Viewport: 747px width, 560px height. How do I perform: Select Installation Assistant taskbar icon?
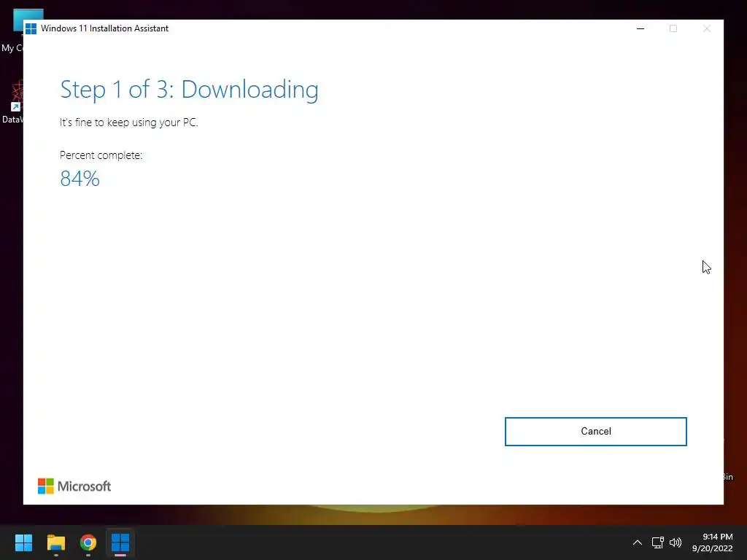[x=120, y=542]
